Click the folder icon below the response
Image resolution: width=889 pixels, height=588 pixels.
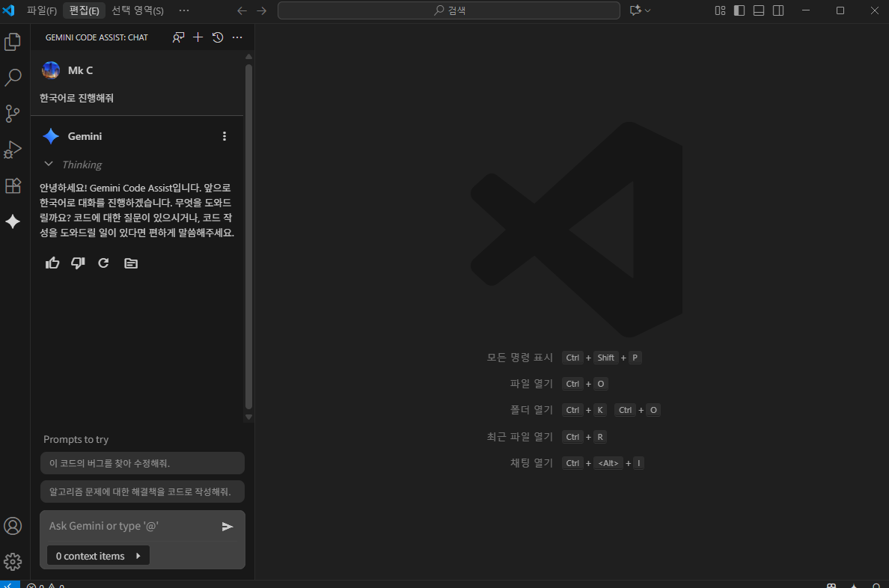point(131,263)
